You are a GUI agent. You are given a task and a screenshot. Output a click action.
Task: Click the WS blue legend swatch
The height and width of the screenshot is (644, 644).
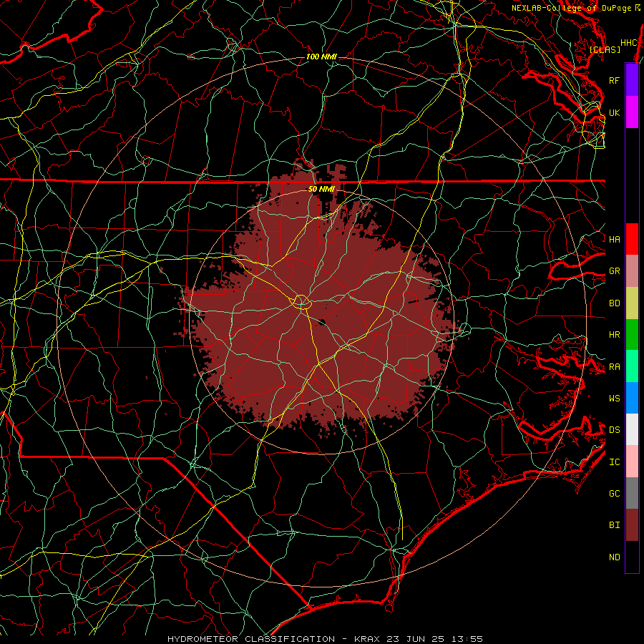632,398
